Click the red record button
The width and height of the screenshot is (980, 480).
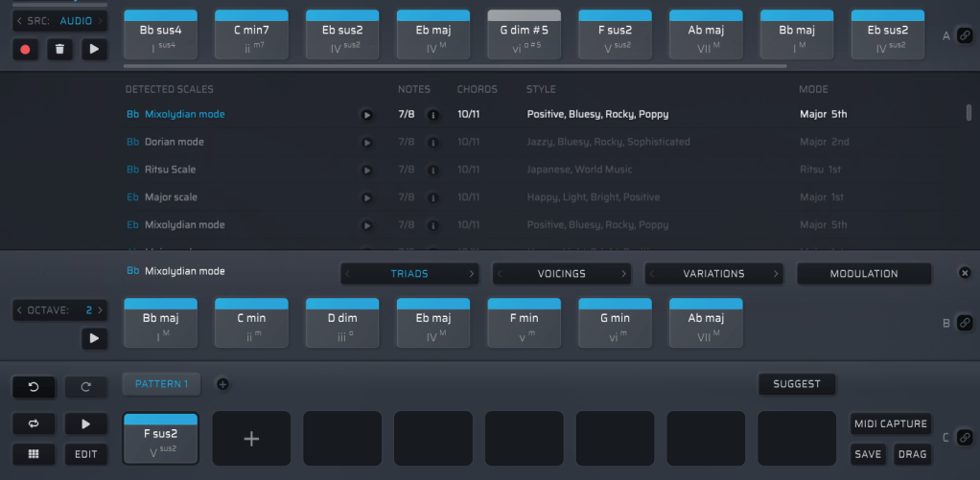click(25, 49)
